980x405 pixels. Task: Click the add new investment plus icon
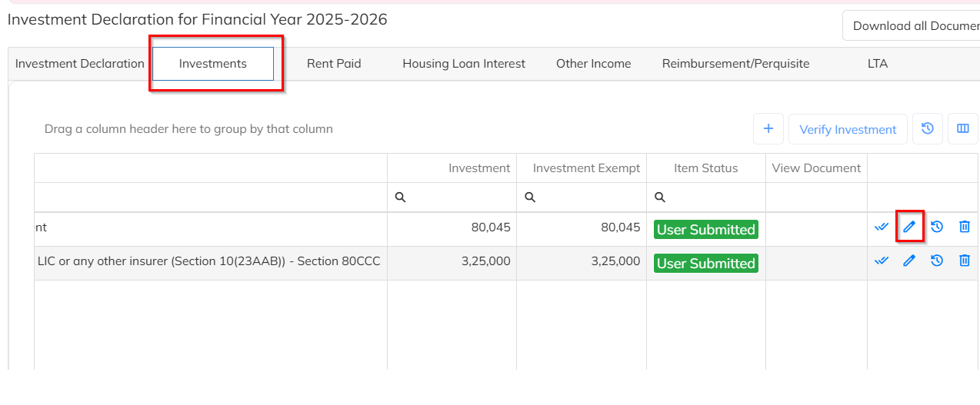pyautogui.click(x=768, y=129)
